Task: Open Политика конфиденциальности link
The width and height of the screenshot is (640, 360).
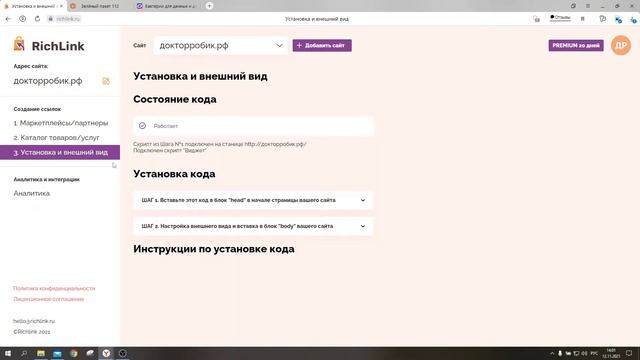Action: pyautogui.click(x=54, y=288)
